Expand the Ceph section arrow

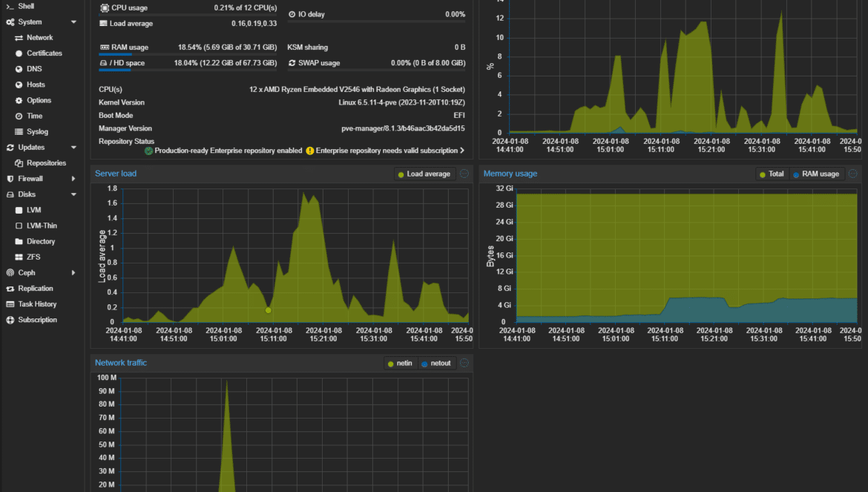(73, 273)
